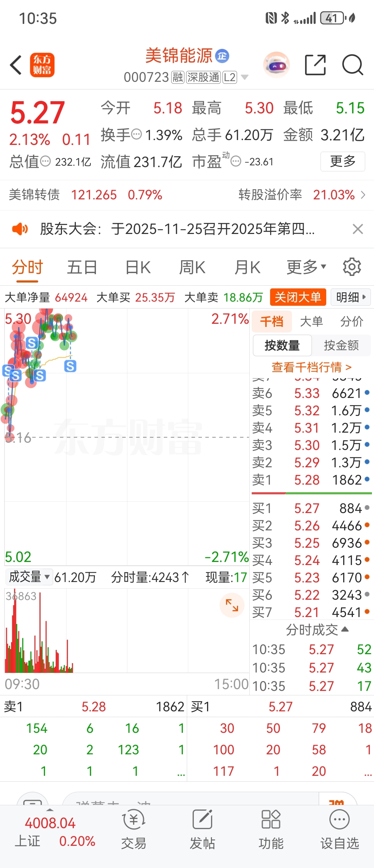The height and width of the screenshot is (868, 374).
Task: Tap the 卖1 5.28 1862 queue header
Action: tap(94, 707)
